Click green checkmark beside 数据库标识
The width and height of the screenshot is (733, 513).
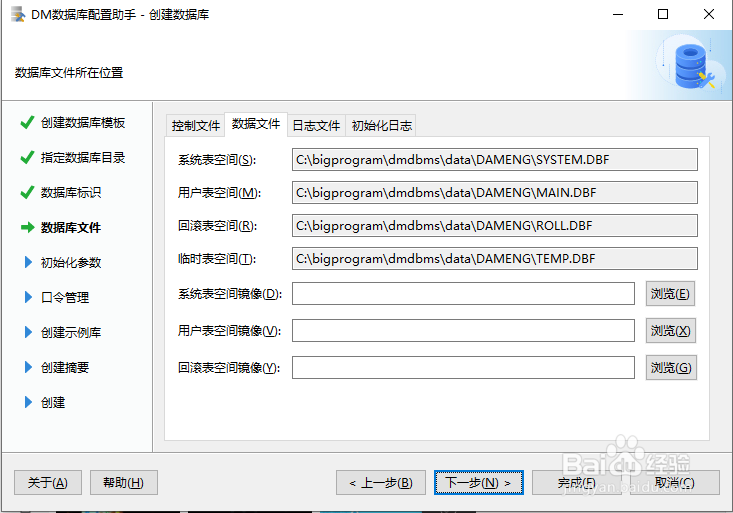(27, 192)
